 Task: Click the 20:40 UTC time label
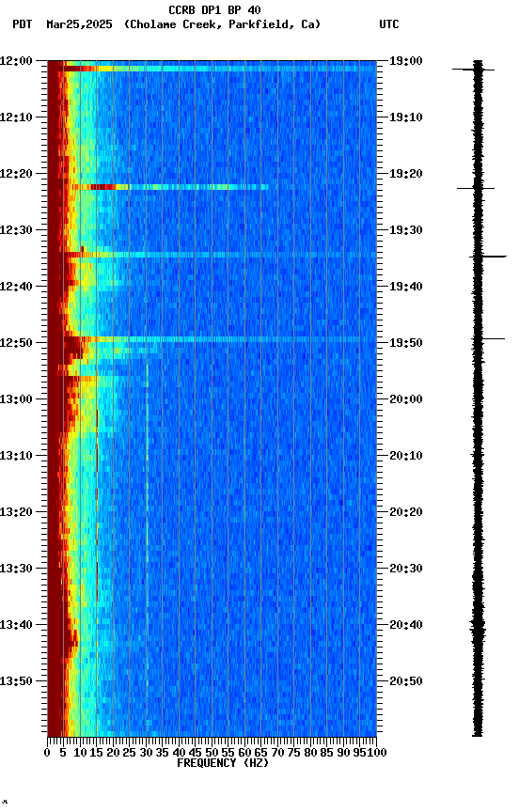tap(406, 625)
